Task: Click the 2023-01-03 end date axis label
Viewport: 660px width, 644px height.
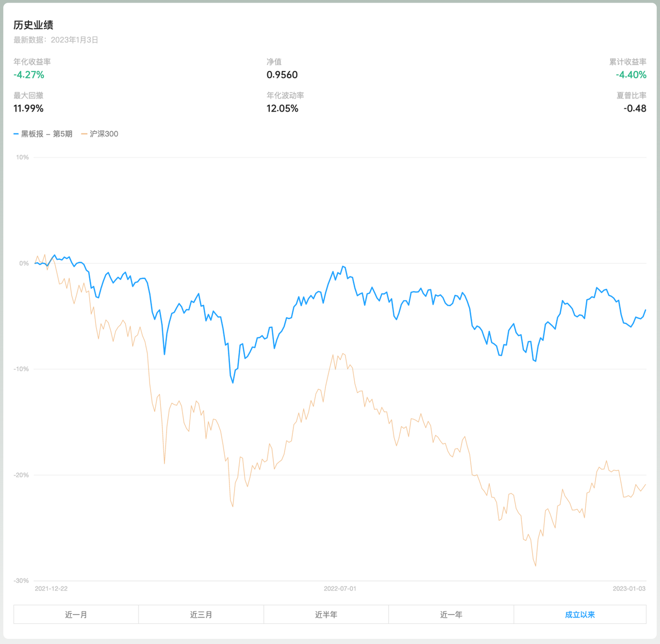Action: (629, 588)
